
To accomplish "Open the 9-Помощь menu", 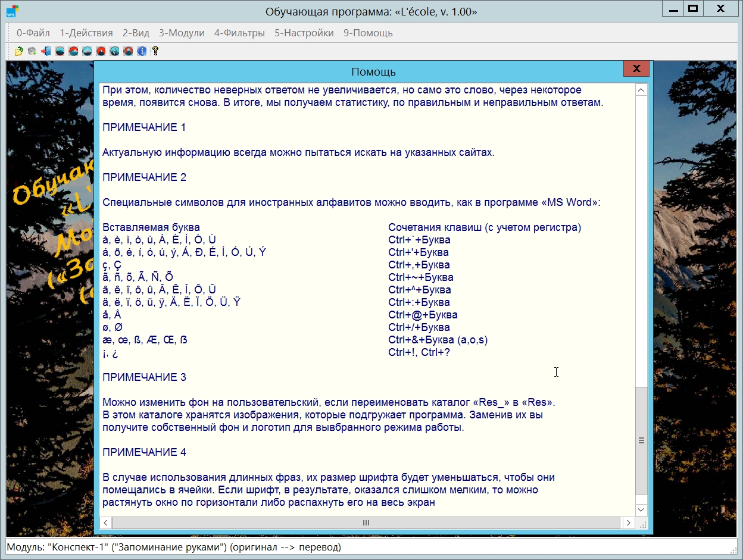I will tap(368, 33).
